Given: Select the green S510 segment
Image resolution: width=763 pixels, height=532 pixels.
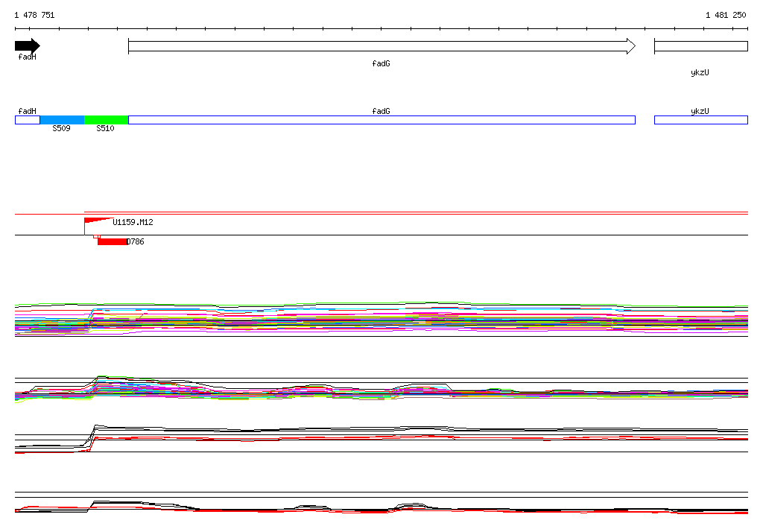Looking at the screenshot, I should (106, 120).
